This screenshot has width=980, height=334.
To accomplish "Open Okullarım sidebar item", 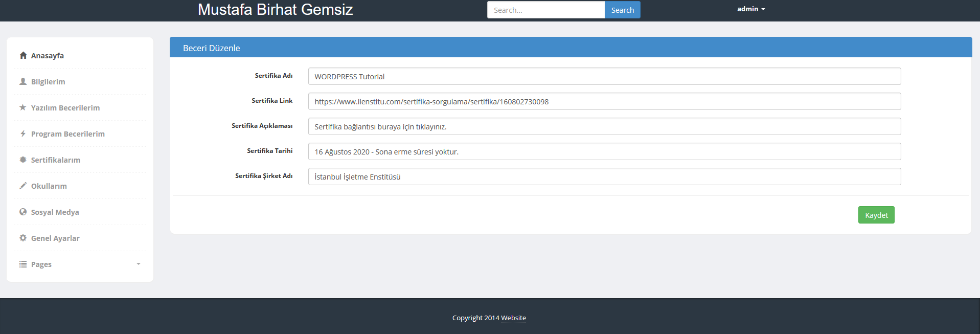I will pos(49,186).
